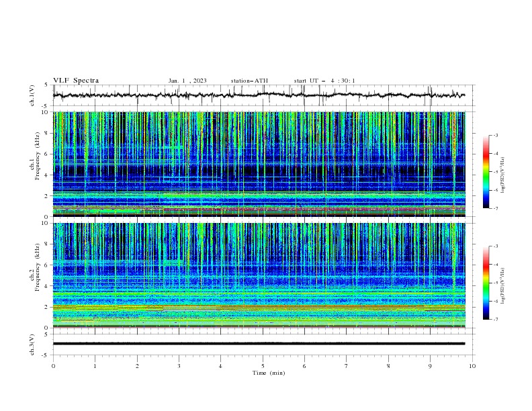Click the "ch.3(V)" axis label

(32, 345)
